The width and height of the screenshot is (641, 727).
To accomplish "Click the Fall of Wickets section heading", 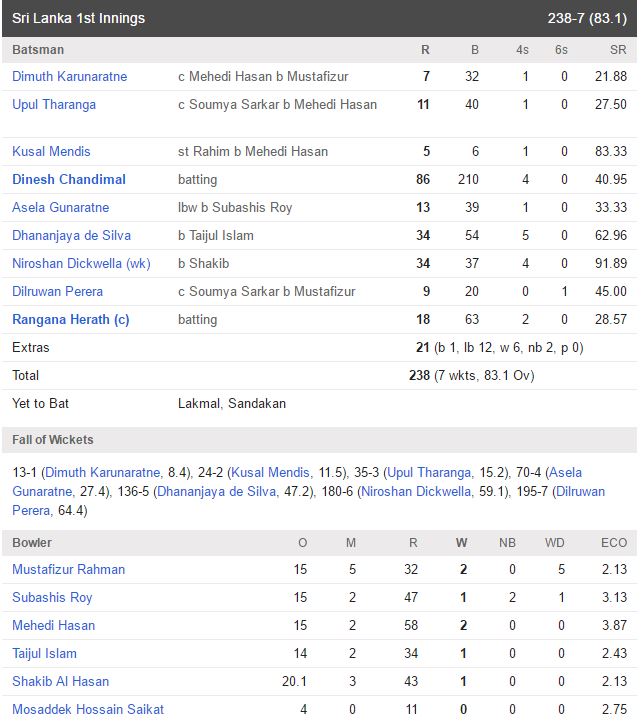I will click(x=53, y=440).
